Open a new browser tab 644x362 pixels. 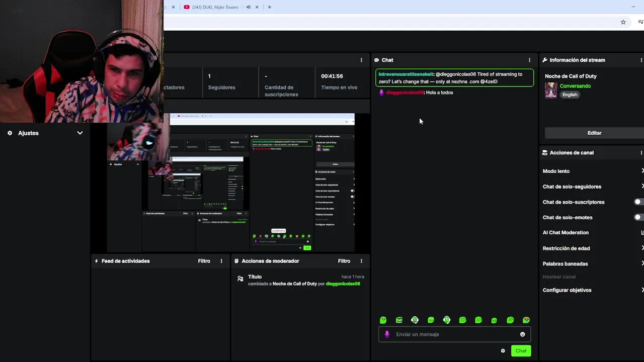click(269, 7)
